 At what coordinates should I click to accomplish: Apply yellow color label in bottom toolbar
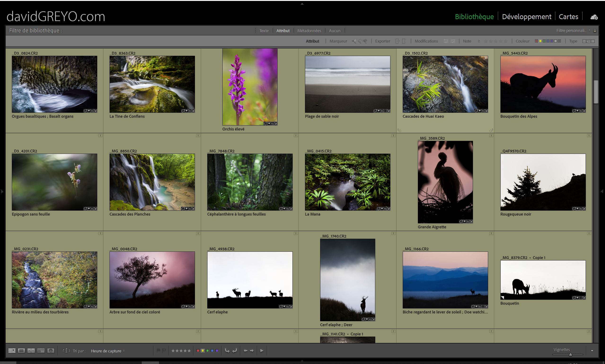tap(203, 351)
